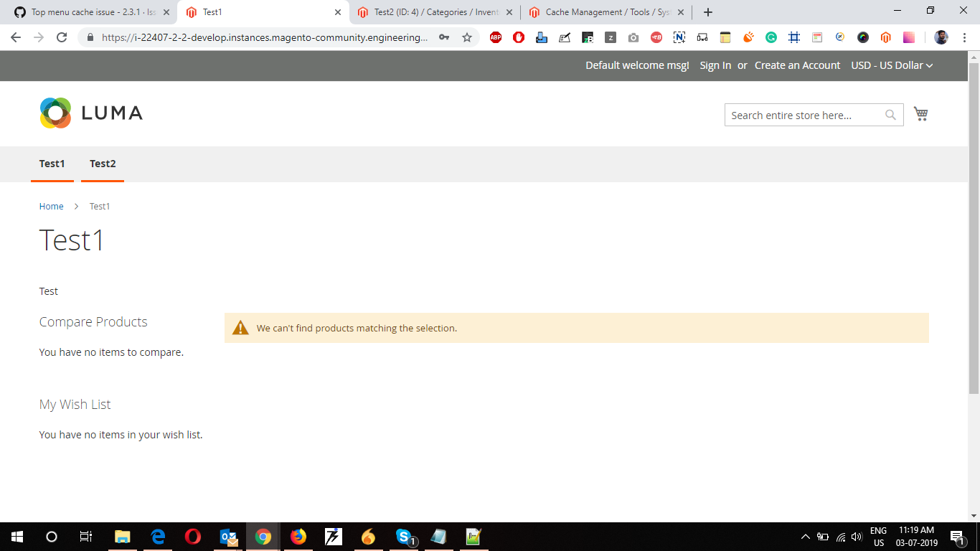This screenshot has width=980, height=551.
Task: Click the Magento browser extension icon
Action: [886, 37]
